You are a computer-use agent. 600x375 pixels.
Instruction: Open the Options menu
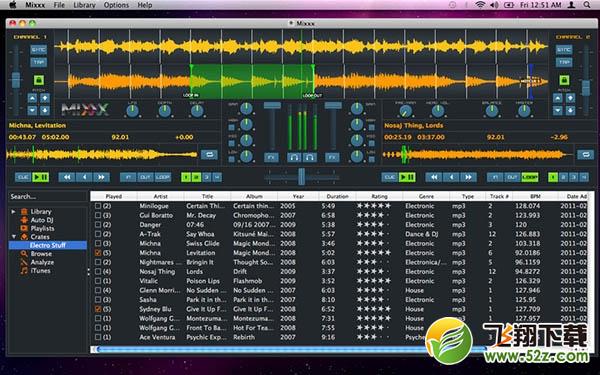tap(116, 5)
